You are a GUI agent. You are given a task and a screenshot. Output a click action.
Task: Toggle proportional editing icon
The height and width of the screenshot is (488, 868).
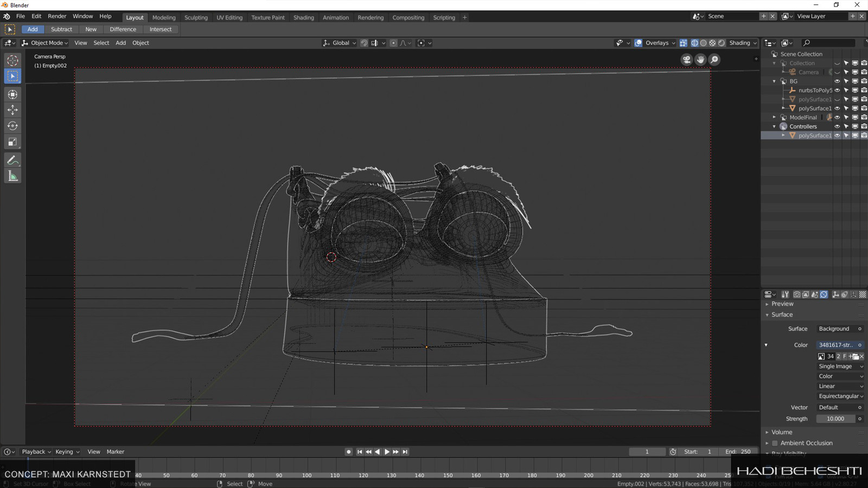pyautogui.click(x=393, y=43)
